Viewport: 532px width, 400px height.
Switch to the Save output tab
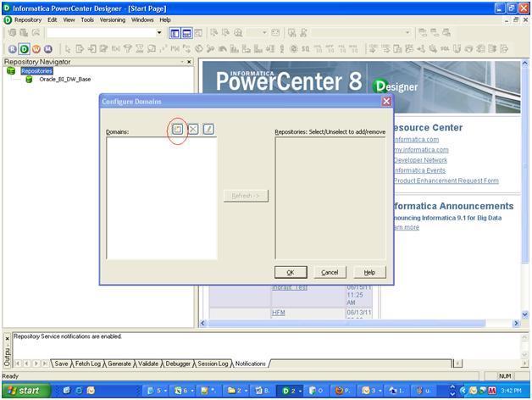pyautogui.click(x=61, y=364)
